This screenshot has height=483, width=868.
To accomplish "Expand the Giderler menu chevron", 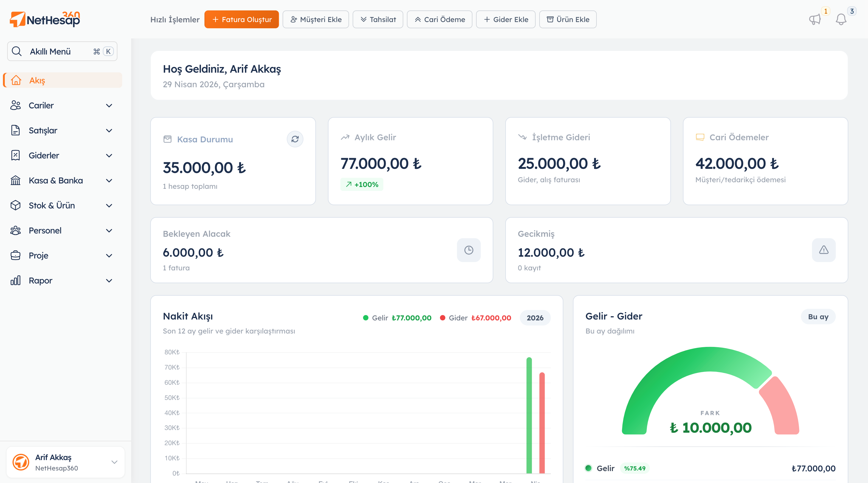I will click(109, 155).
